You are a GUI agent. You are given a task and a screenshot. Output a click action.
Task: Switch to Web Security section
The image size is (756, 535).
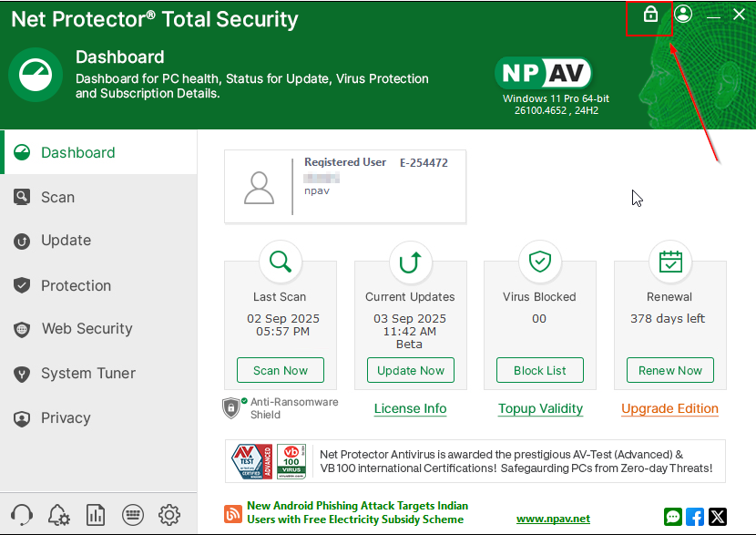[x=87, y=329]
